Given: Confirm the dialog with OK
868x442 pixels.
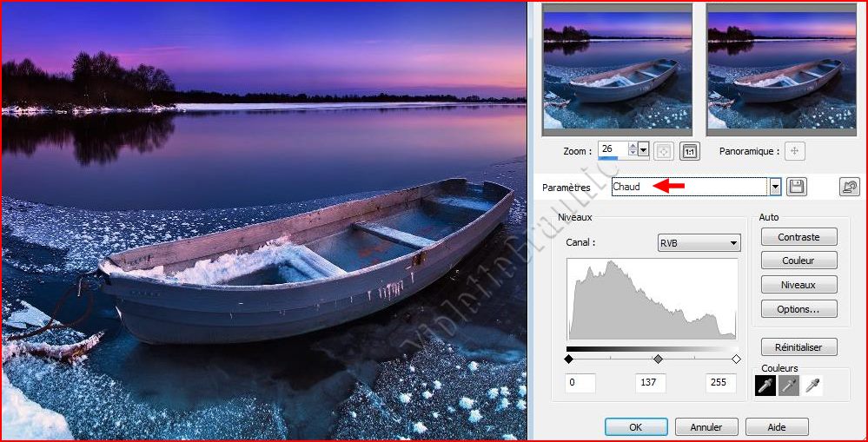Looking at the screenshot, I should click(x=636, y=427).
